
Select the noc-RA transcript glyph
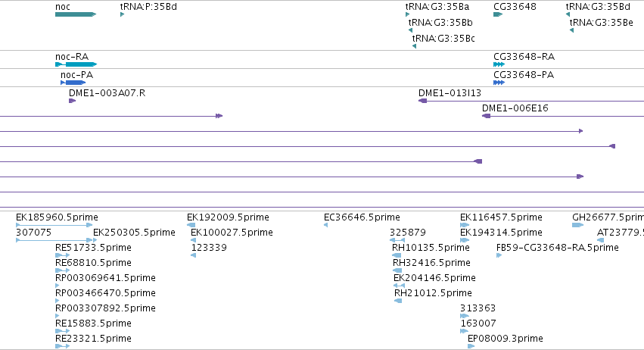click(76, 64)
